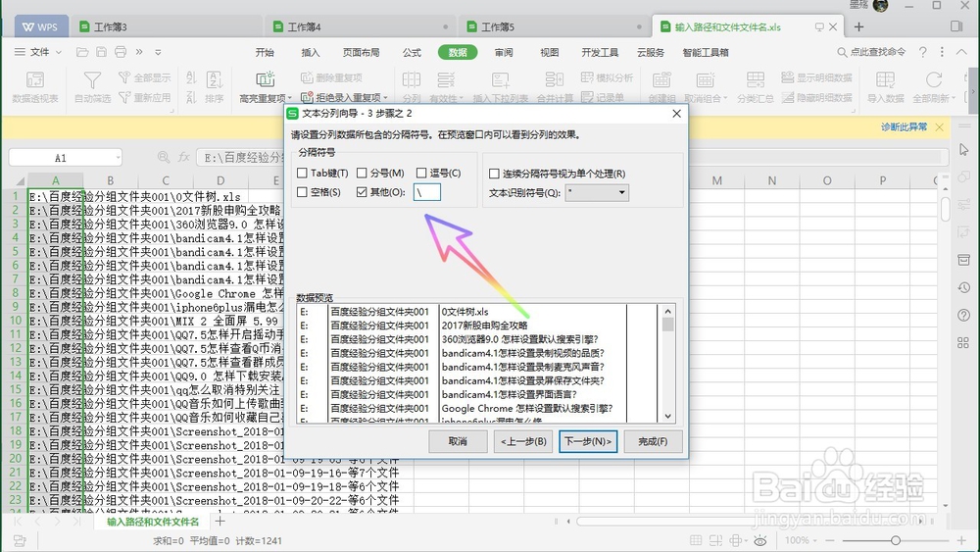This screenshot has width=980, height=552.
Task: Open the 数据透视表 pivot table icon
Action: tap(35, 80)
